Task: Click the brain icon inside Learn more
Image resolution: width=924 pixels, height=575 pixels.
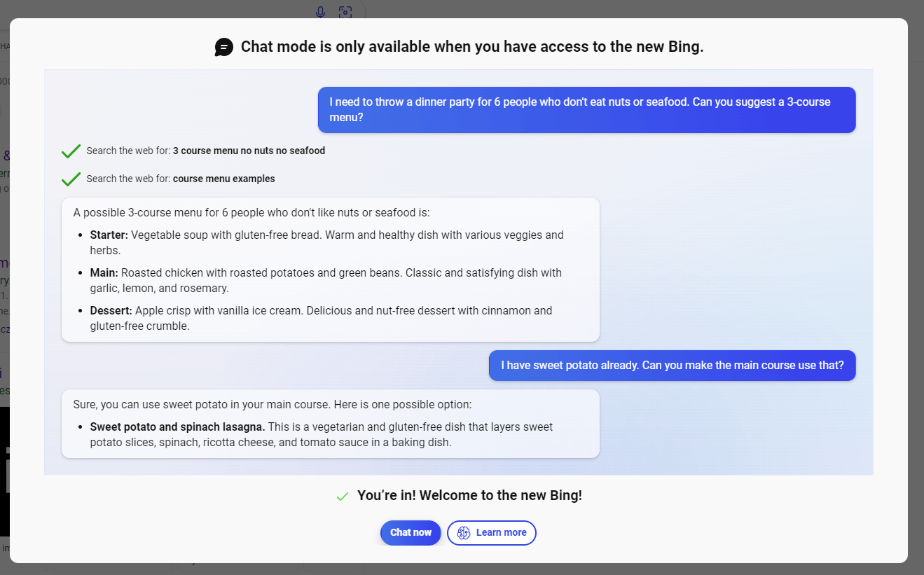Action: click(463, 533)
